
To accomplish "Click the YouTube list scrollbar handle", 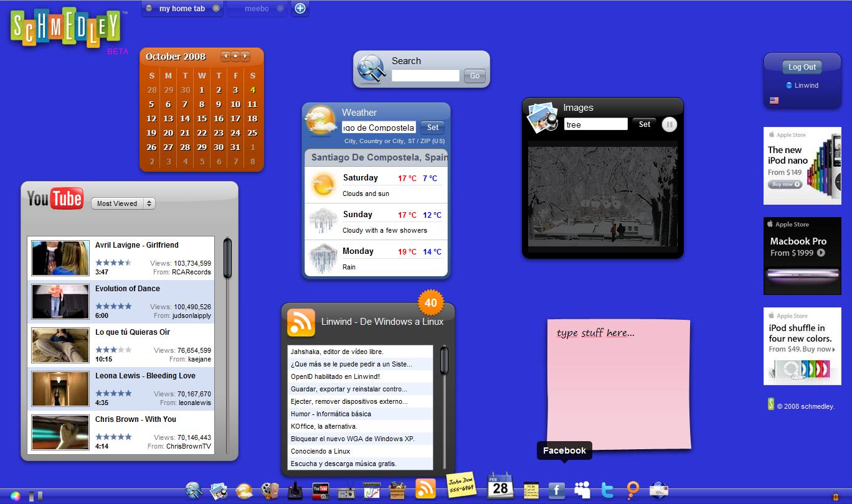I will tap(227, 258).
